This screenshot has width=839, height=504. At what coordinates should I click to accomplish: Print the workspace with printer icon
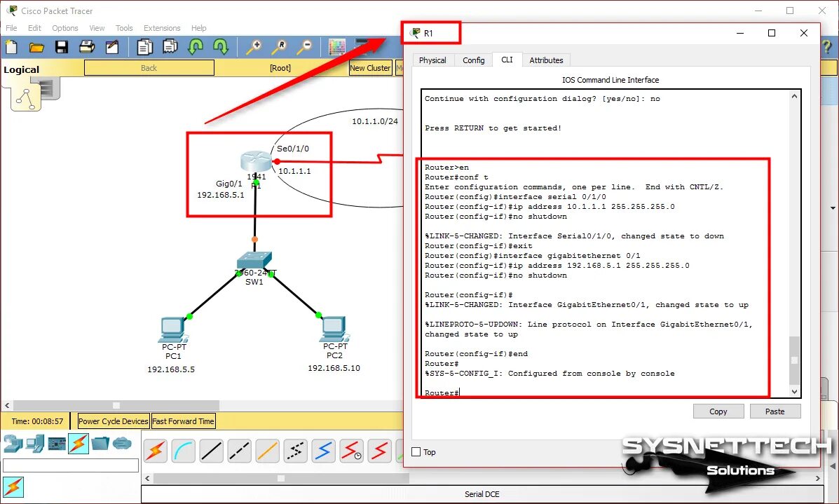[x=87, y=48]
